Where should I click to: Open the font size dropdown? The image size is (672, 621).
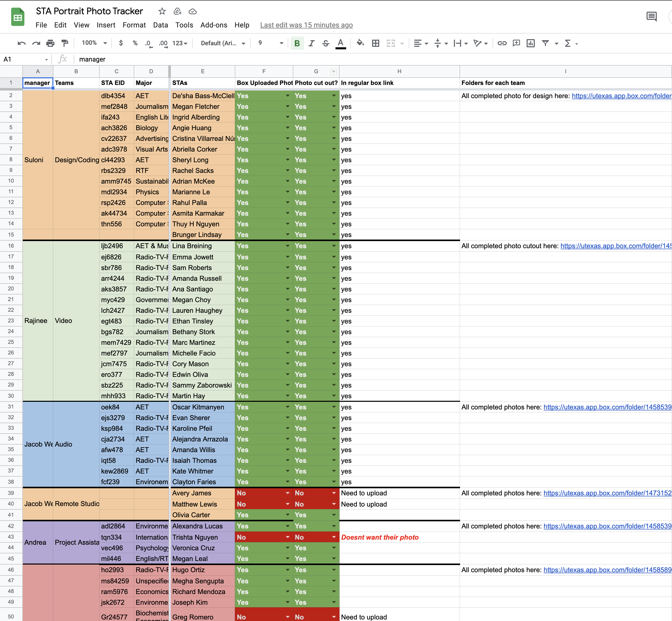click(x=271, y=43)
